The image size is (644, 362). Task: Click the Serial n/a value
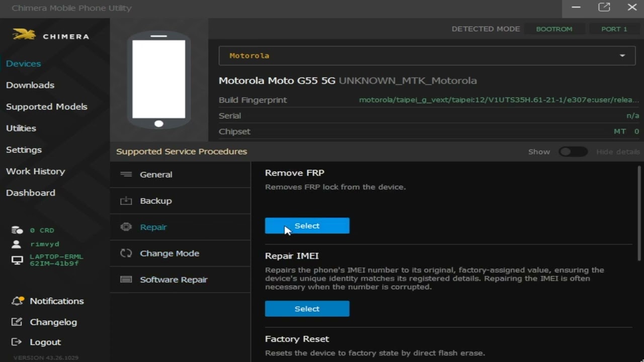(x=633, y=116)
